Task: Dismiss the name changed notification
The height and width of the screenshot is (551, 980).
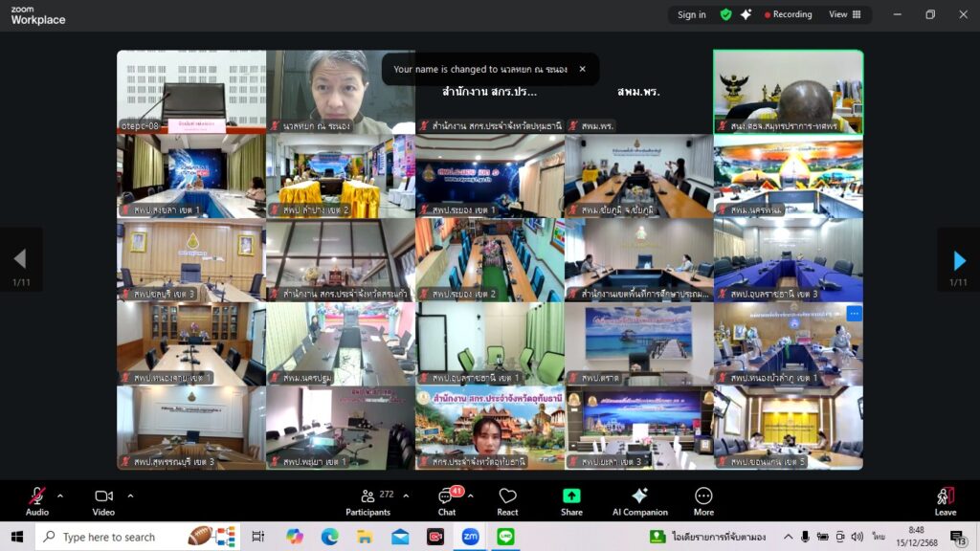Action: coord(582,69)
